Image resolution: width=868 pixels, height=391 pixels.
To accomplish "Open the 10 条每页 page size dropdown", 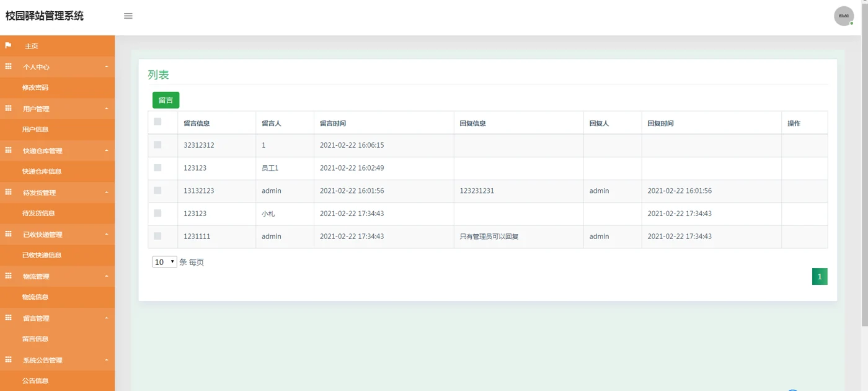I will pos(165,262).
